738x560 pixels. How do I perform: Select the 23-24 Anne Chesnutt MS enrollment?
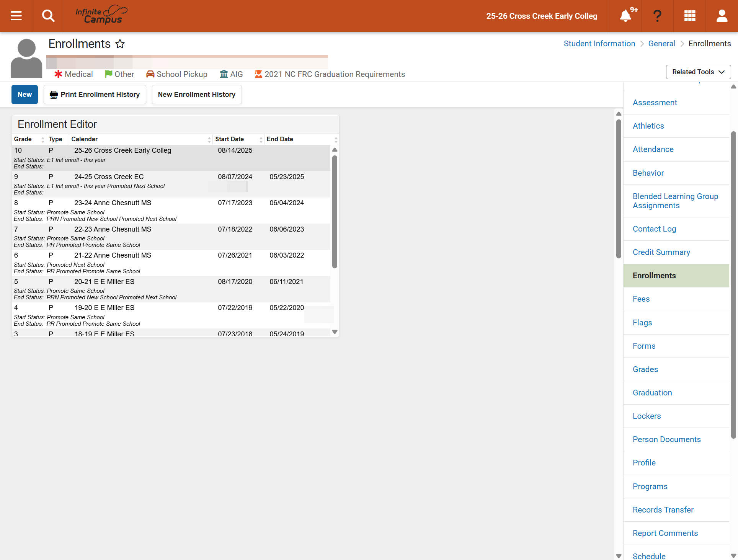[x=171, y=211]
